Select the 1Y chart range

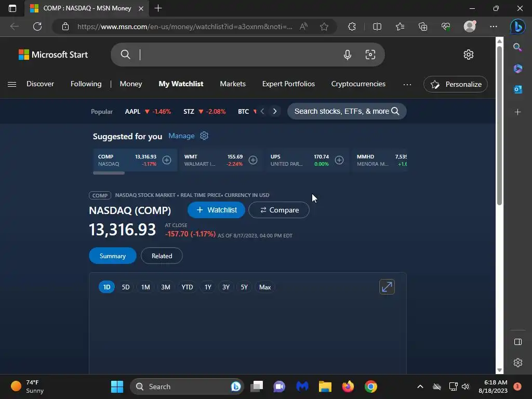click(x=208, y=287)
